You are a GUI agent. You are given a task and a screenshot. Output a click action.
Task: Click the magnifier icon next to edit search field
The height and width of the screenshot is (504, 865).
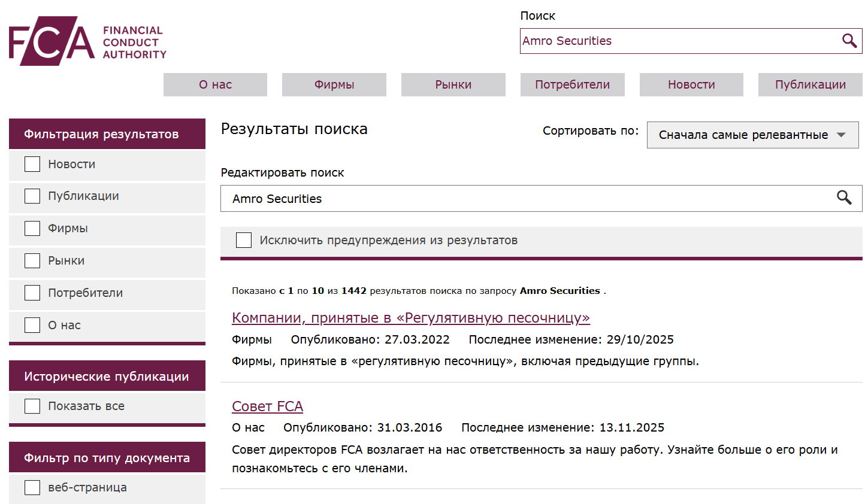click(x=844, y=198)
